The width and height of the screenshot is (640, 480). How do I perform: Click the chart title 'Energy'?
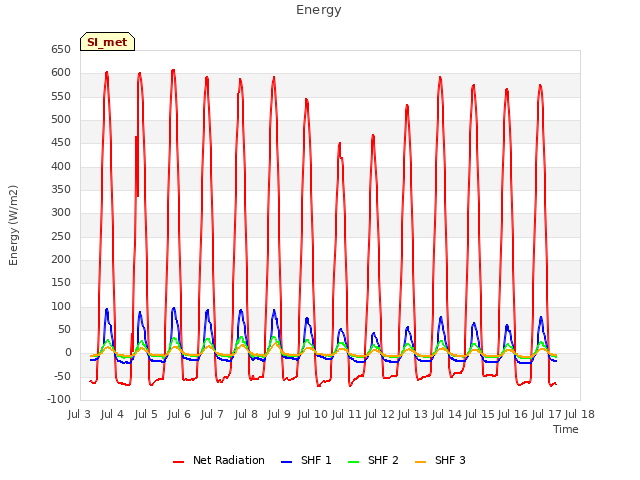319,10
